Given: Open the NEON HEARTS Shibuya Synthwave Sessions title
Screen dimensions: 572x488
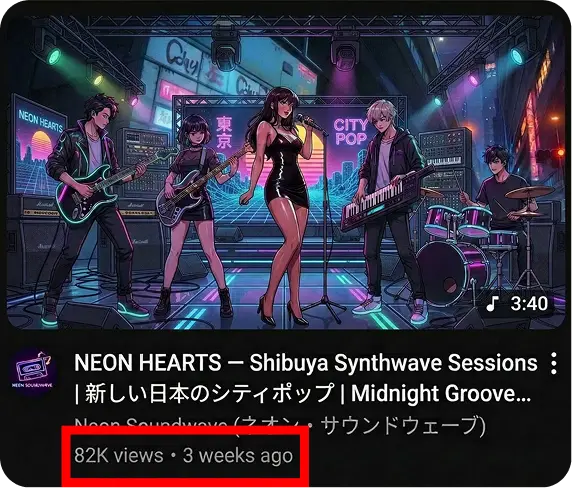Looking at the screenshot, I should click(x=306, y=363).
